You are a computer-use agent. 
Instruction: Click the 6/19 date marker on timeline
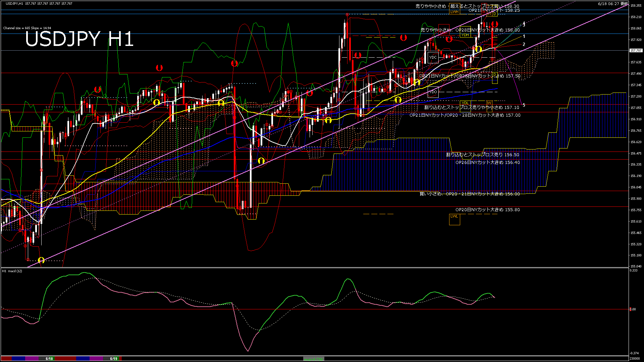(114, 359)
